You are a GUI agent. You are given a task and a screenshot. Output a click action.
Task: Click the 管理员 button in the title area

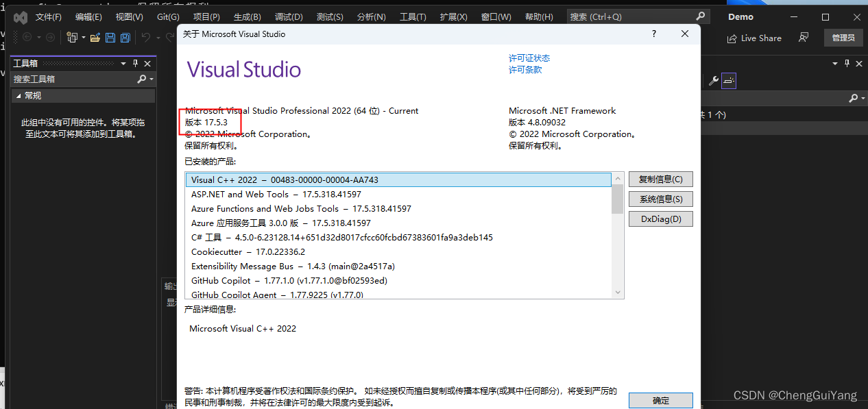(x=843, y=38)
